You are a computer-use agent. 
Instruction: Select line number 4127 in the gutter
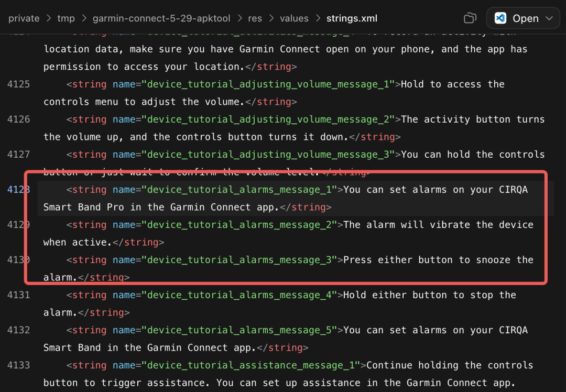tap(19, 155)
